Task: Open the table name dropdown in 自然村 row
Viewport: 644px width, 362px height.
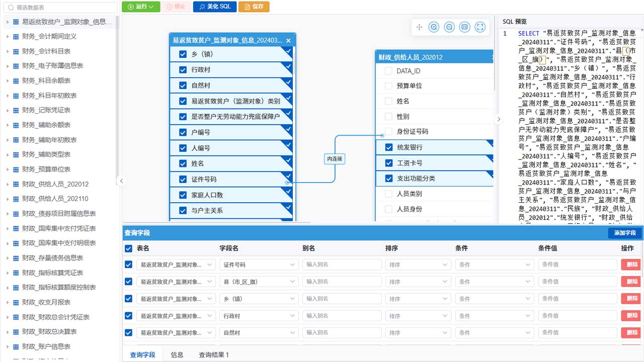Action: pos(176,332)
